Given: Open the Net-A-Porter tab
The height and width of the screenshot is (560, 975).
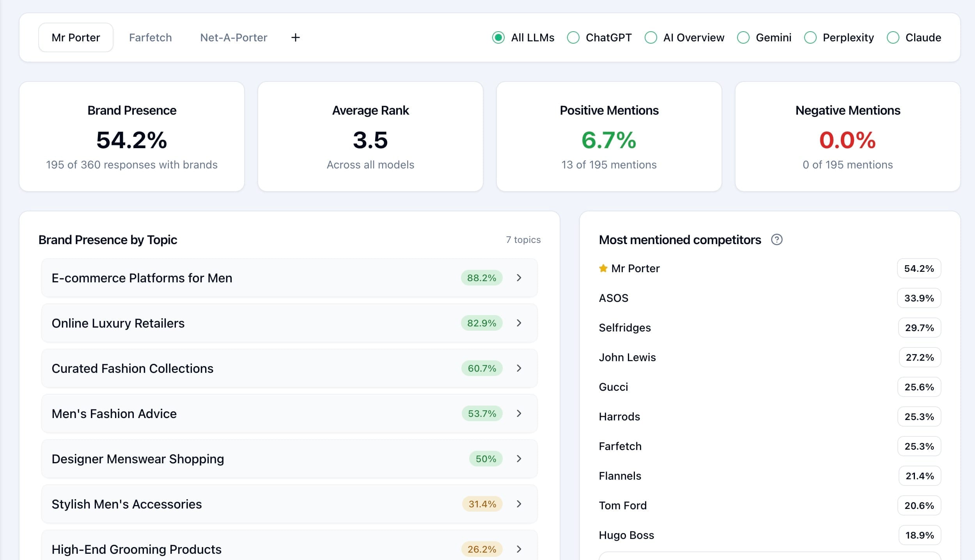Looking at the screenshot, I should 233,37.
